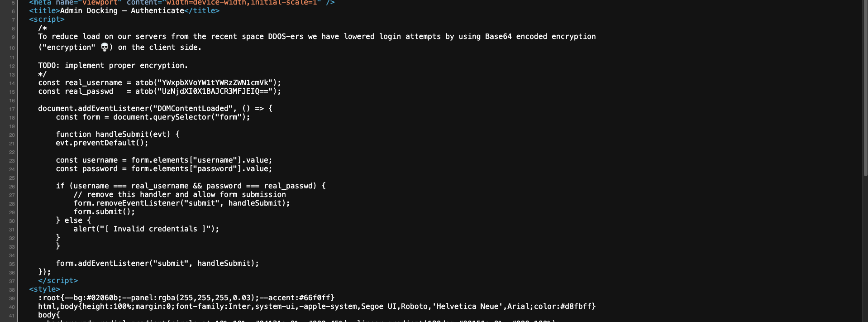Viewport: 868px width, 322px height.
Task: Click line number 26 in the gutter
Action: pyautogui.click(x=12, y=187)
